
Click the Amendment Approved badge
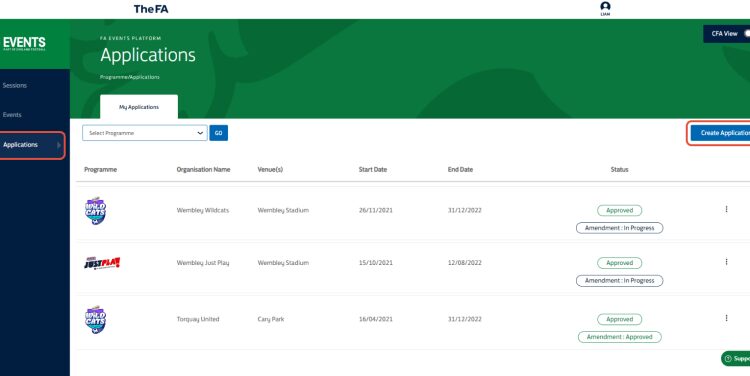click(x=619, y=337)
